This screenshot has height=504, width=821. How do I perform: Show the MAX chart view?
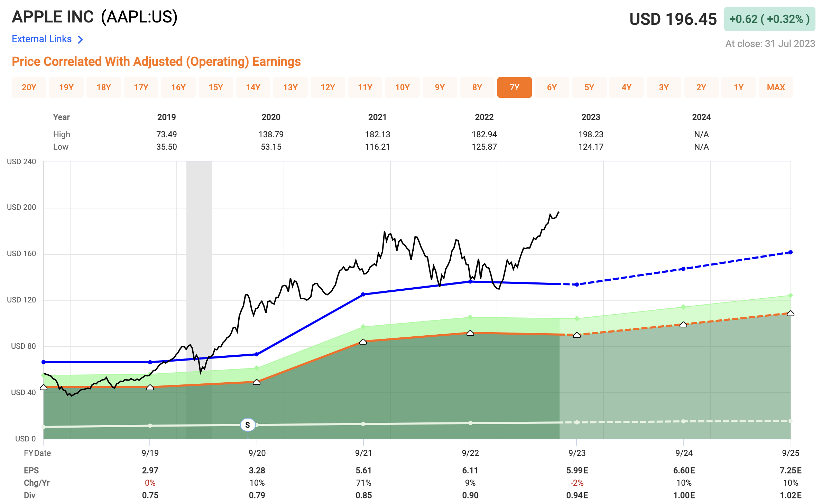tap(776, 87)
